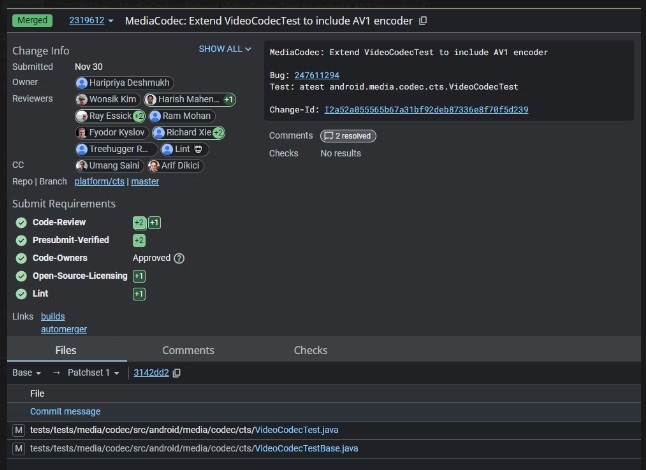This screenshot has width=646, height=470.
Task: Click the Code-Owners help question mark icon
Action: tap(179, 258)
